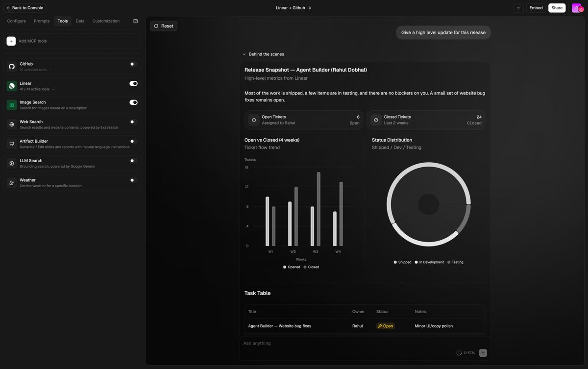The width and height of the screenshot is (588, 369).
Task: Switch to the Prompts tab
Action: point(42,21)
